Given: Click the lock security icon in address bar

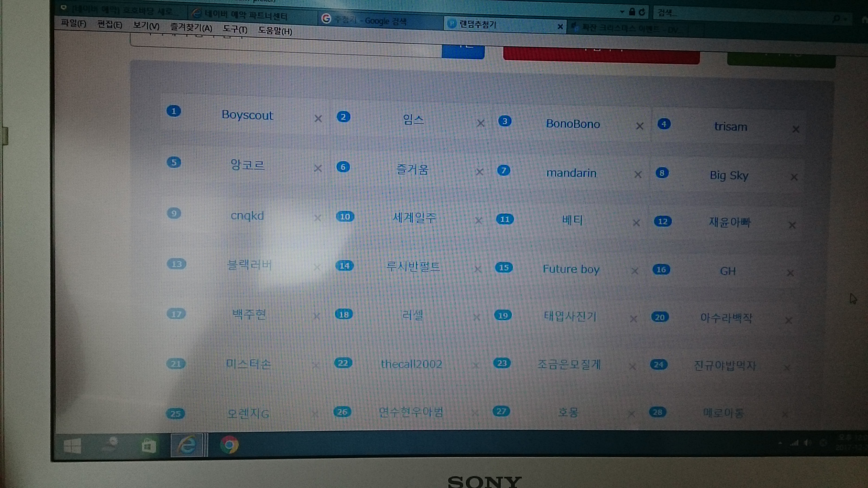Looking at the screenshot, I should 632,12.
